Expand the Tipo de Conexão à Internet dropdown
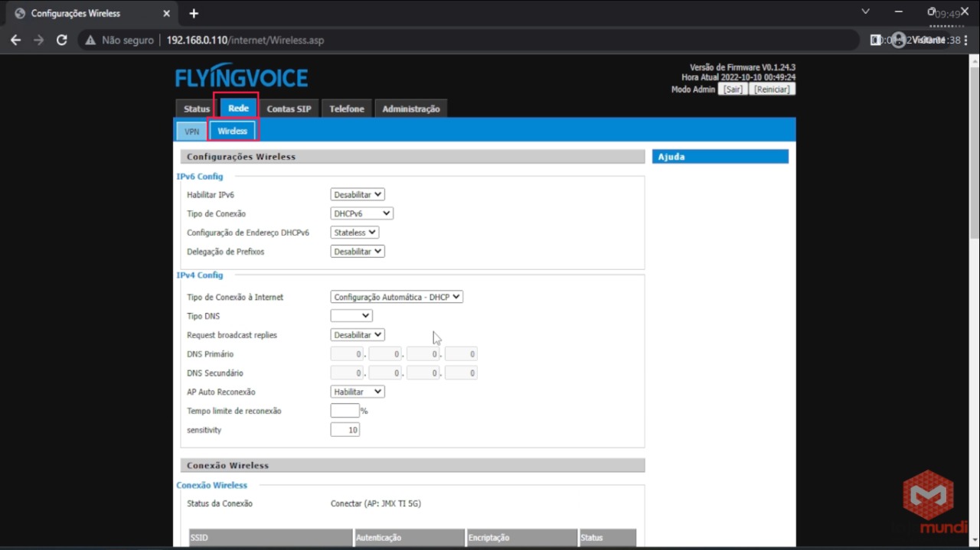 (x=397, y=297)
